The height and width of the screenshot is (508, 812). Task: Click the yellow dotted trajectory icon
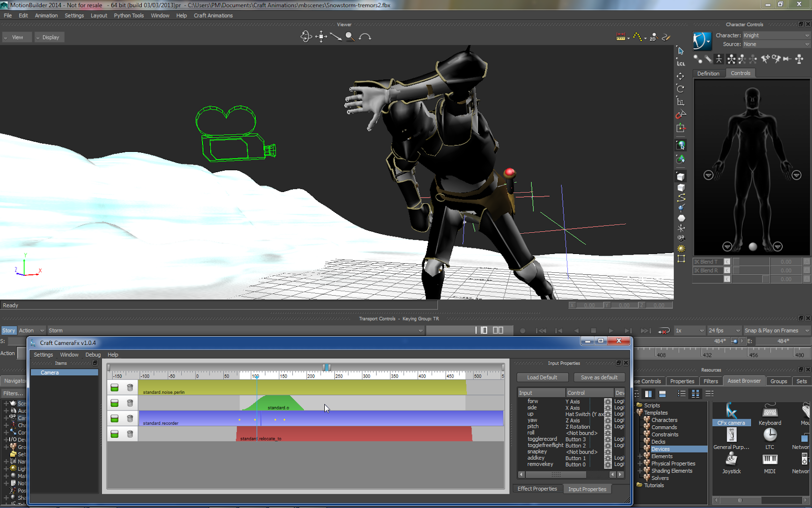(637, 37)
